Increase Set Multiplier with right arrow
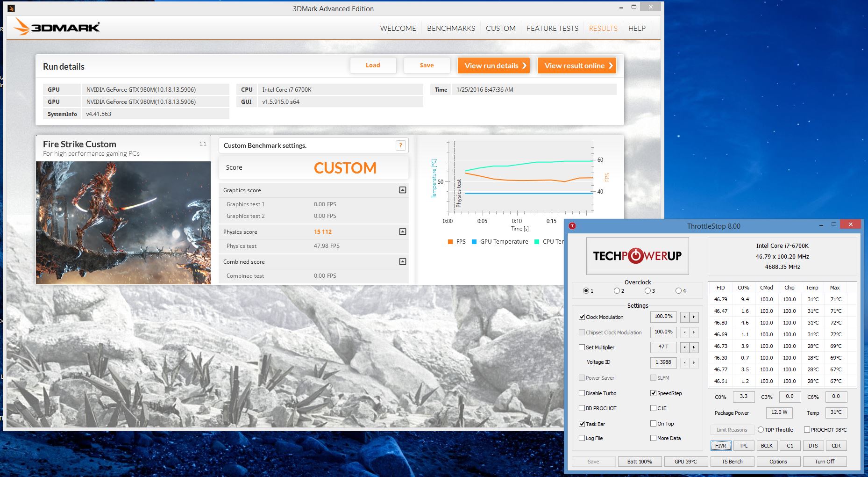868x477 pixels. coord(694,347)
